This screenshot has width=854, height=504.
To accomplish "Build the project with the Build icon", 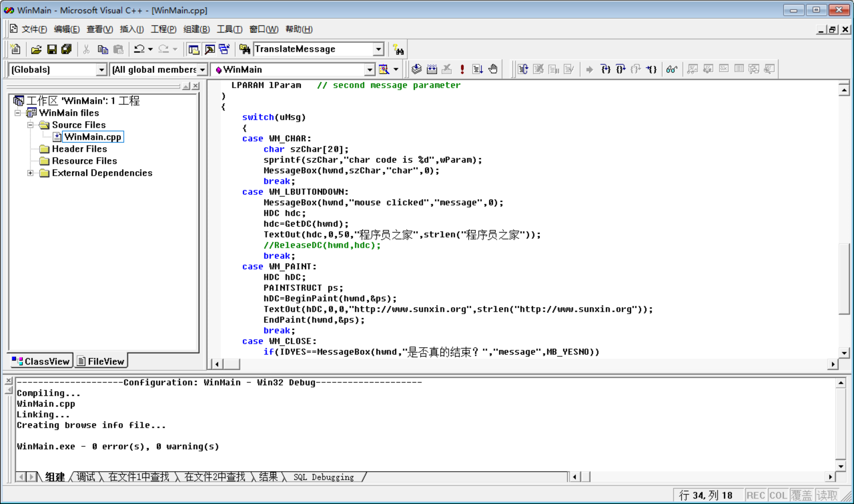I will click(x=432, y=69).
